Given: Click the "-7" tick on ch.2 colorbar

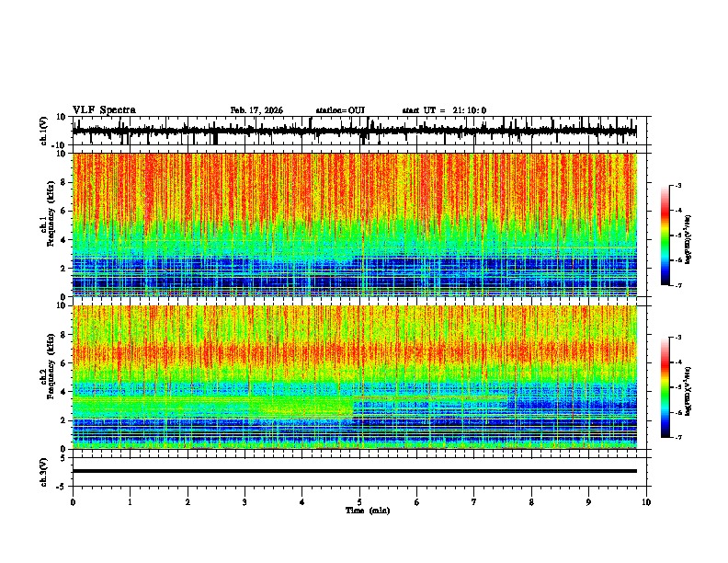Looking at the screenshot, I should pos(677,437).
